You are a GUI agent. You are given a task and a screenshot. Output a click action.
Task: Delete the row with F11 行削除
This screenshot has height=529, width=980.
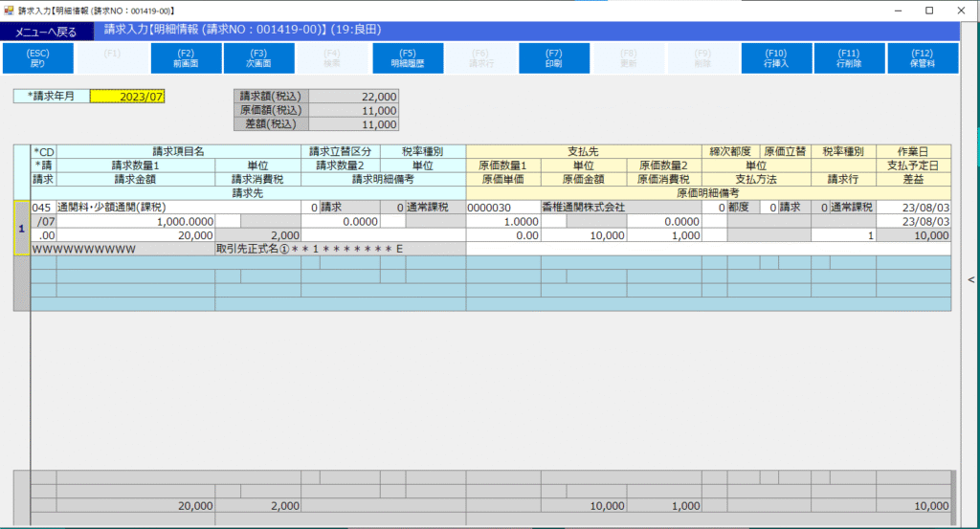(849, 58)
